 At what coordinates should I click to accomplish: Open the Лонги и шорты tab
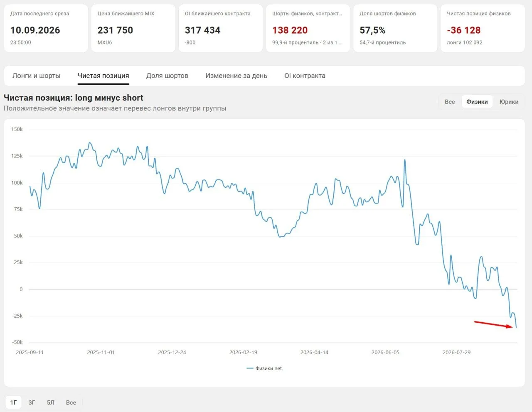[37, 76]
